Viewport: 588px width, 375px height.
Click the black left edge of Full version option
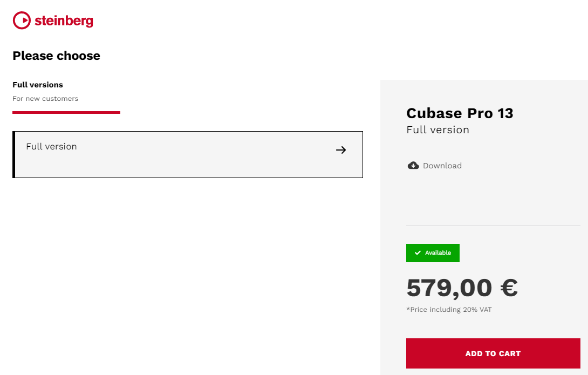[14, 154]
